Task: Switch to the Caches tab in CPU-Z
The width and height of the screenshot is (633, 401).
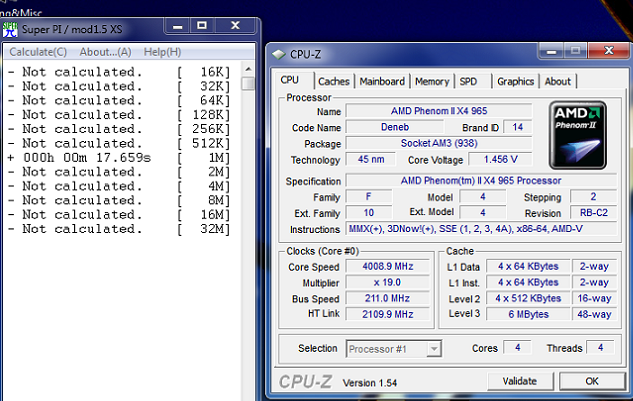Action: coord(334,82)
